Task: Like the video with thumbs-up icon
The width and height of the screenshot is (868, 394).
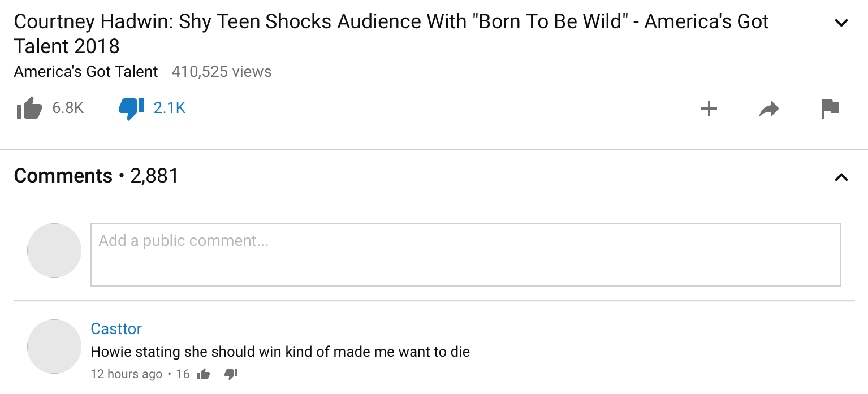Action: pos(29,108)
